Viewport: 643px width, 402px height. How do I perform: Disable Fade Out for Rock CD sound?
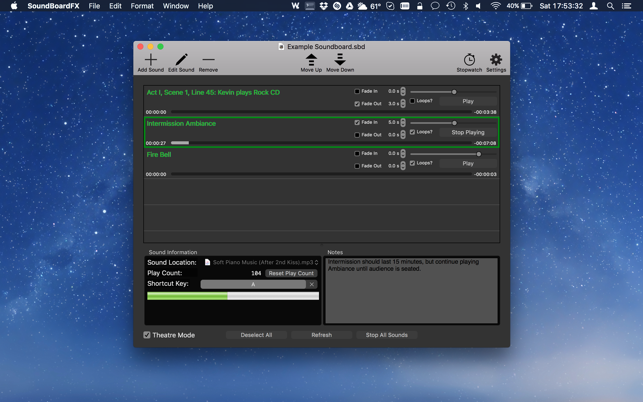(x=357, y=104)
